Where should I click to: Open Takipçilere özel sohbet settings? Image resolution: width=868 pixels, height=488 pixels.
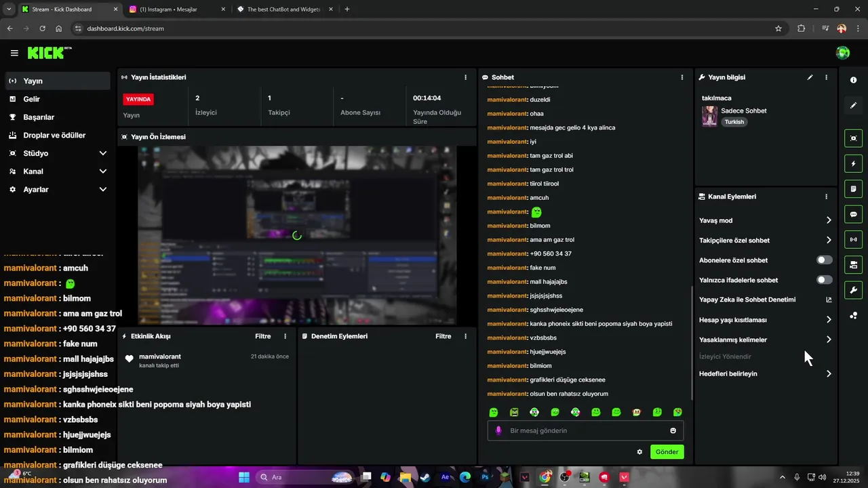tap(766, 240)
